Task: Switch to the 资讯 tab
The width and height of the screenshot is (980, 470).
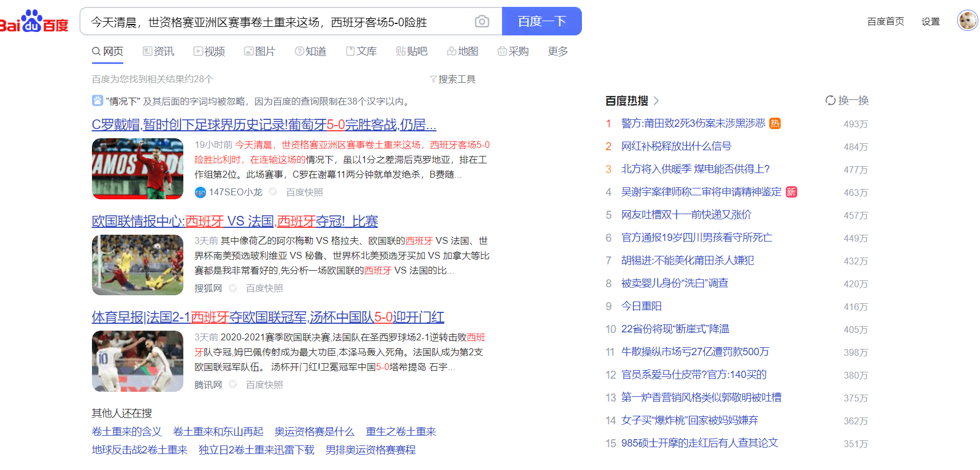Action: pyautogui.click(x=158, y=51)
